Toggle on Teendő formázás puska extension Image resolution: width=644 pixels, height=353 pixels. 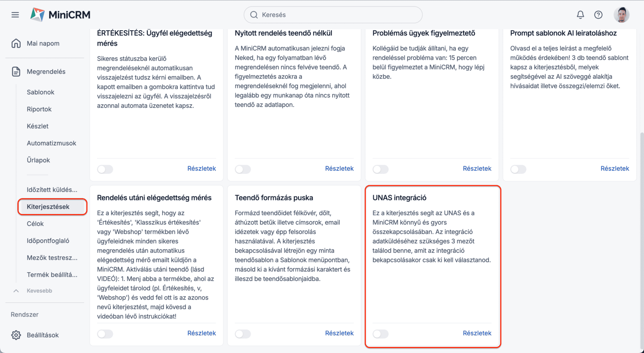[x=243, y=334]
